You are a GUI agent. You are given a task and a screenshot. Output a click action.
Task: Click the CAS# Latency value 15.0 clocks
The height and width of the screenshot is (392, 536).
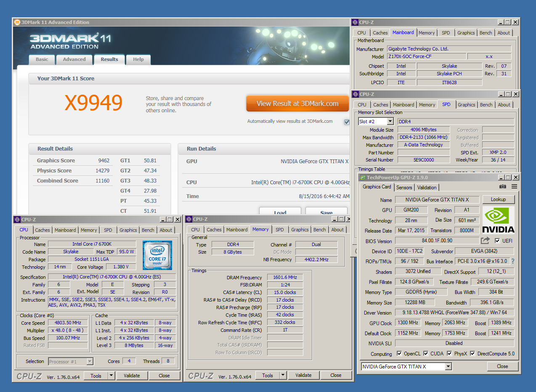coord(285,292)
